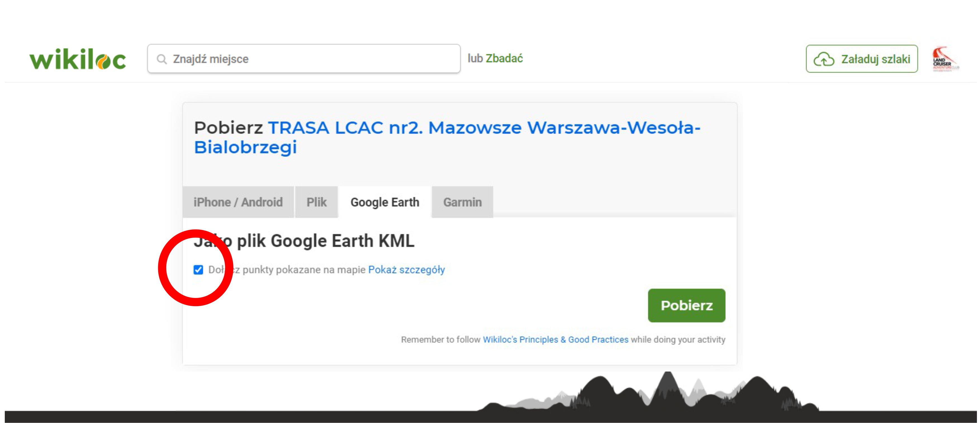Click the 'Pokaż szczegóły' link
Screen dimensions: 980x423
coord(406,270)
